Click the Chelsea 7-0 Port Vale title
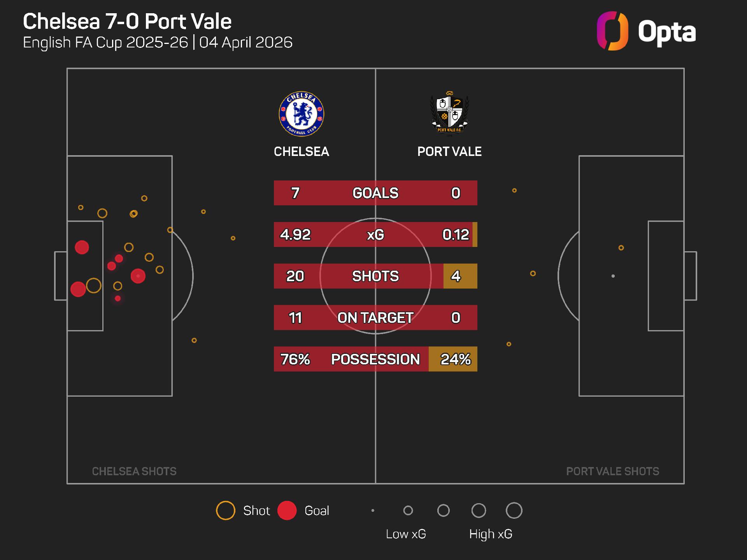Viewport: 747px width, 560px height. click(127, 21)
